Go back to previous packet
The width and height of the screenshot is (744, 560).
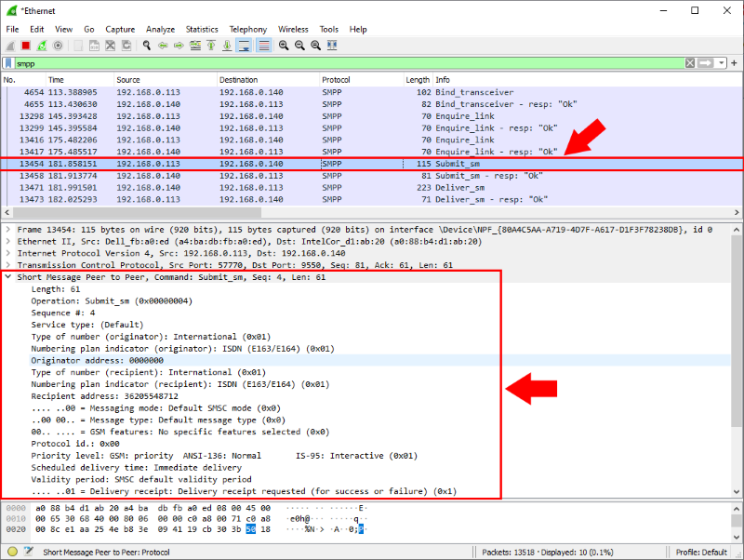point(163,46)
